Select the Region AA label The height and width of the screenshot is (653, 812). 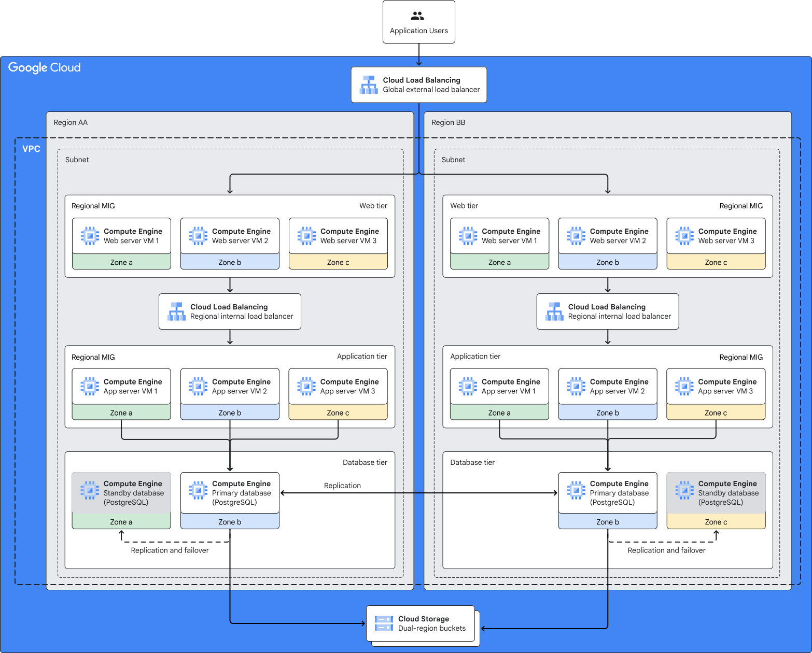(71, 123)
